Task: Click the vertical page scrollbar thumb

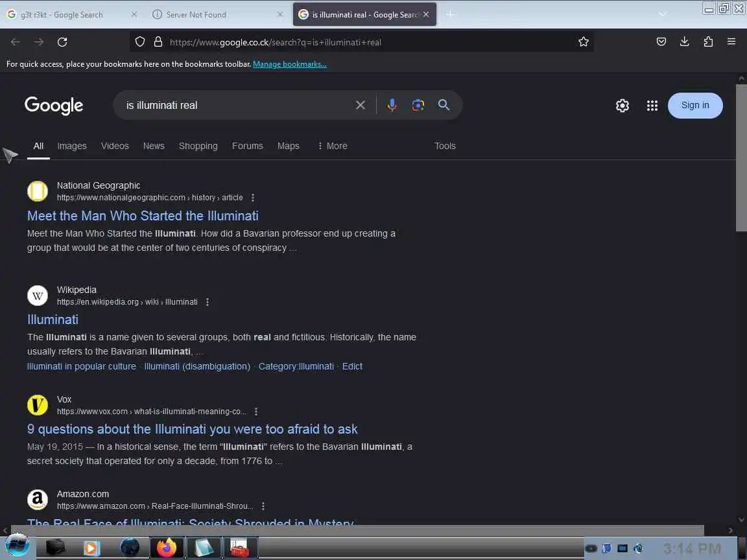Action: (741, 157)
